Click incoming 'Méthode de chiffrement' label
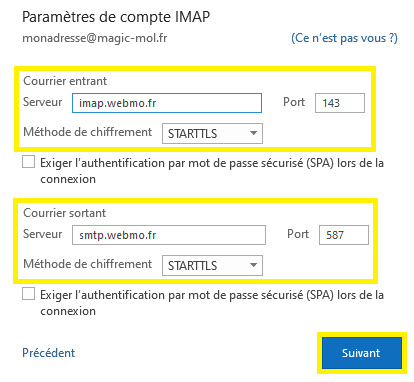 click(x=88, y=132)
